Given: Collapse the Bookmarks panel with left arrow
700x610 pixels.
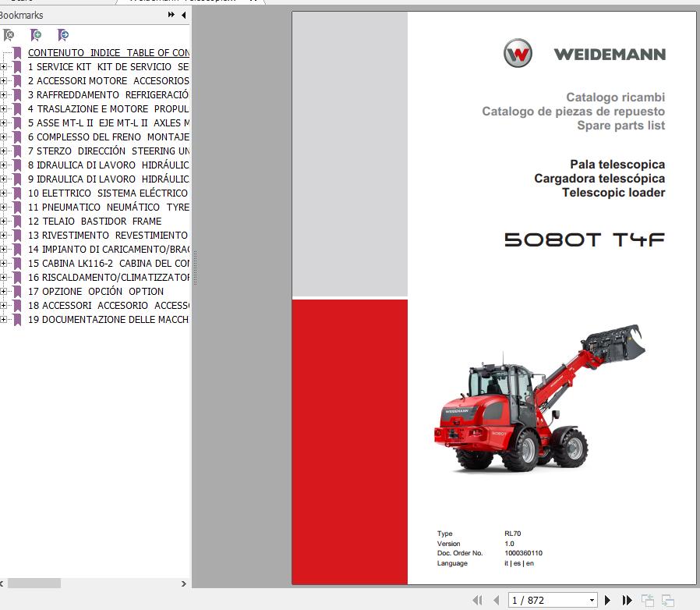Looking at the screenshot, I should (183, 15).
